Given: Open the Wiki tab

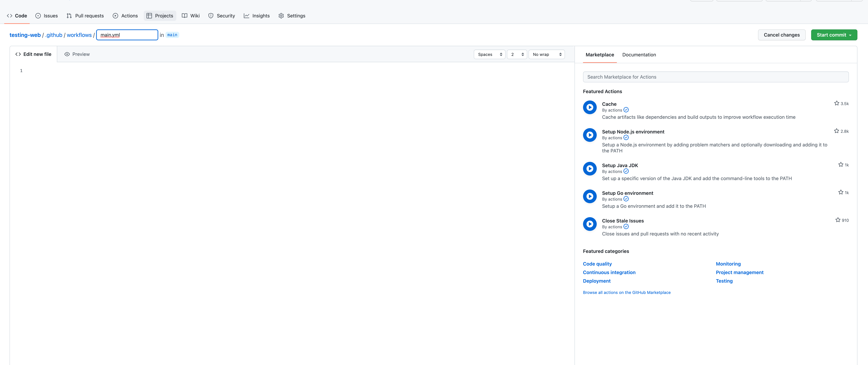Looking at the screenshot, I should (191, 16).
